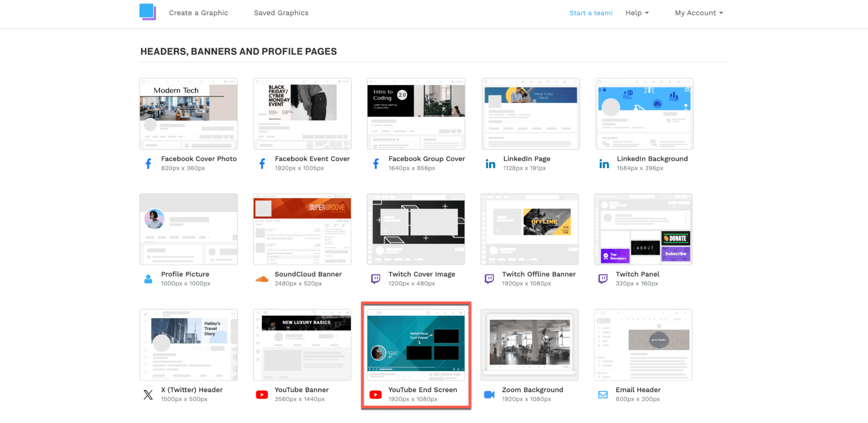Select Profile Picture template thumbnail
868x423 pixels.
coord(188,229)
